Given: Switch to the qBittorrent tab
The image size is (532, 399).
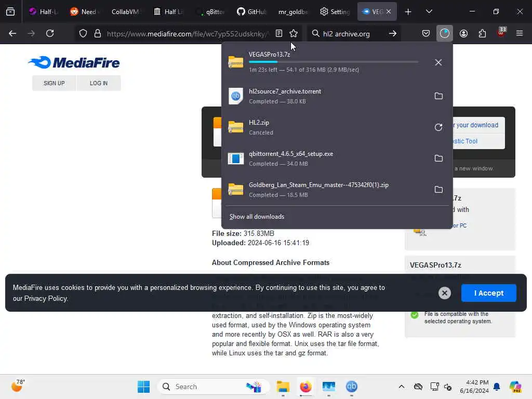Looking at the screenshot, I should pos(210,11).
